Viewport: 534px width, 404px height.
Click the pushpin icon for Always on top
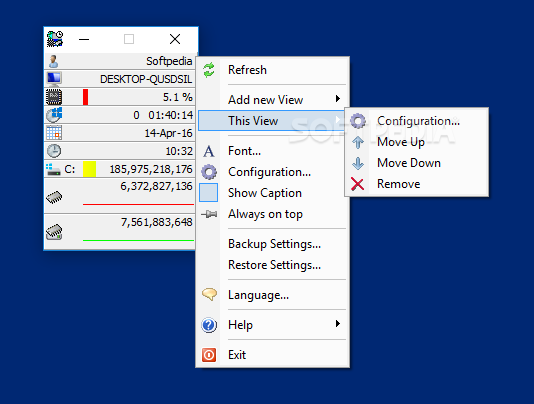(209, 214)
